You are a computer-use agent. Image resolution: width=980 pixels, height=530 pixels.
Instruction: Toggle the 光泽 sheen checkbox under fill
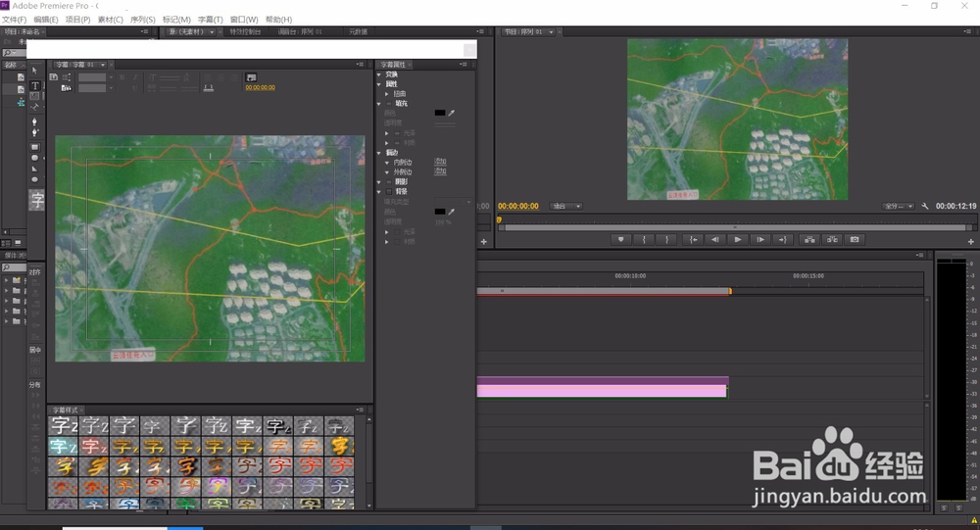tap(397, 133)
